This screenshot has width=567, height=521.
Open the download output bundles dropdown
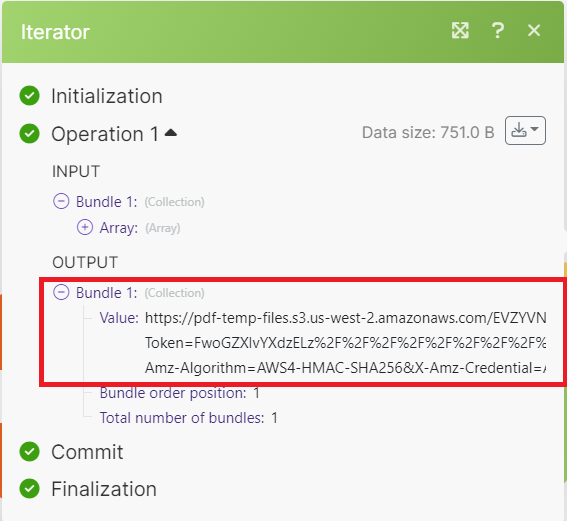point(525,131)
